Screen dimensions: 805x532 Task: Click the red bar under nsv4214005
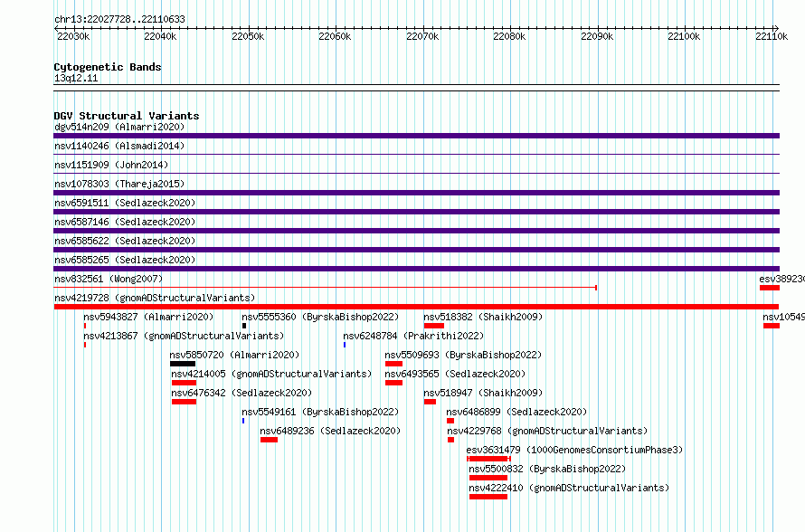pos(185,383)
